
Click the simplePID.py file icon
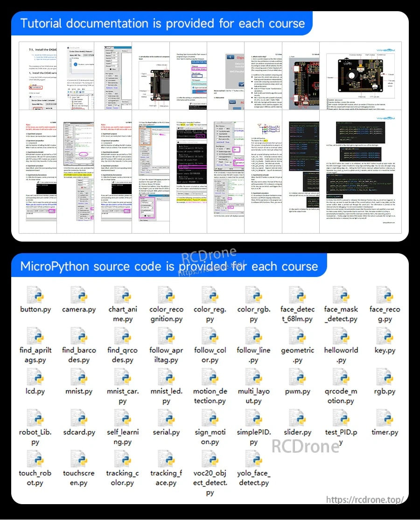[254, 417]
